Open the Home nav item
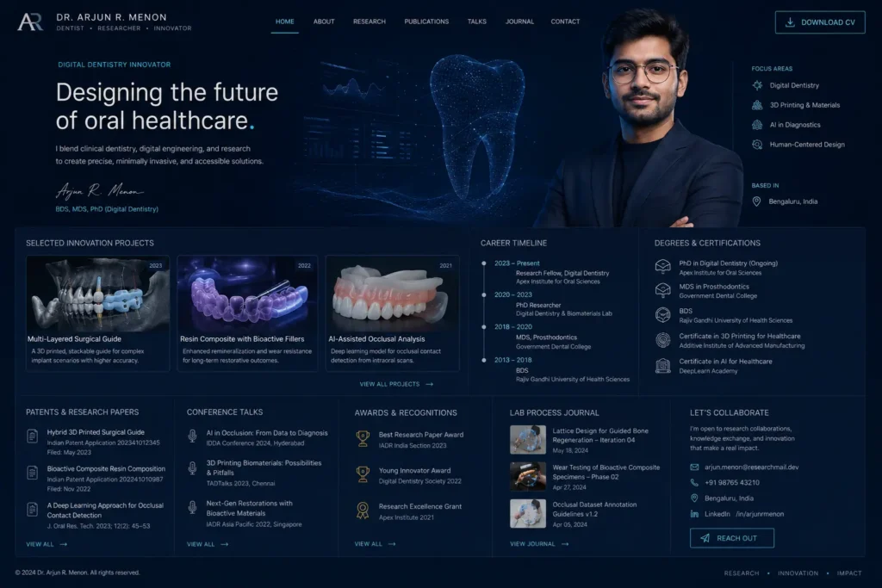Image resolution: width=882 pixels, height=588 pixels. 284,22
